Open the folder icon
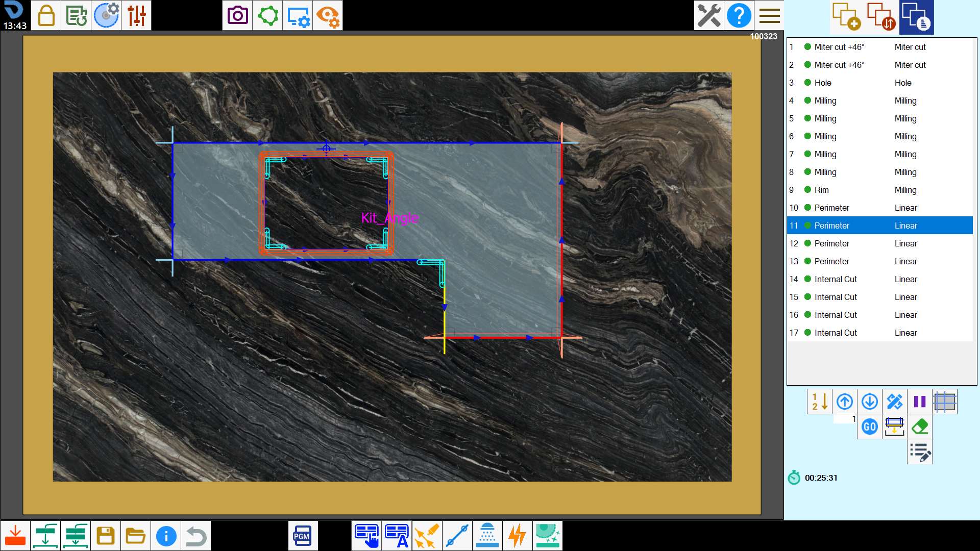980x551 pixels. 136,536
